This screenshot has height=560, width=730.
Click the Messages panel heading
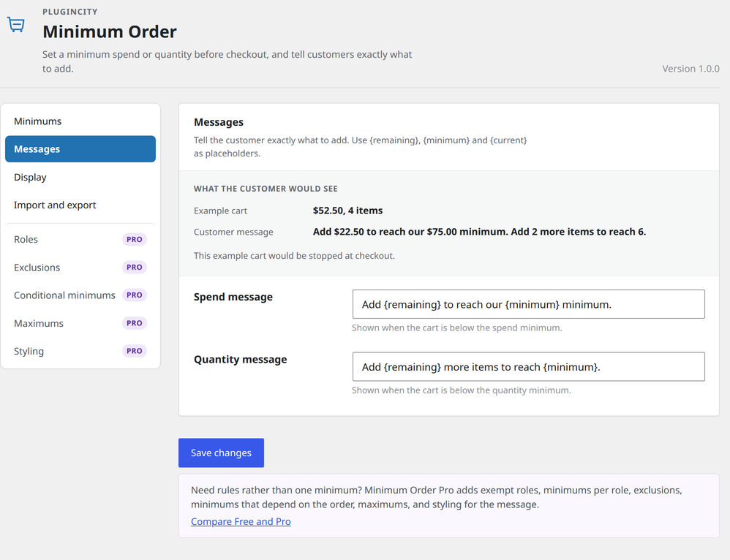pyautogui.click(x=219, y=122)
